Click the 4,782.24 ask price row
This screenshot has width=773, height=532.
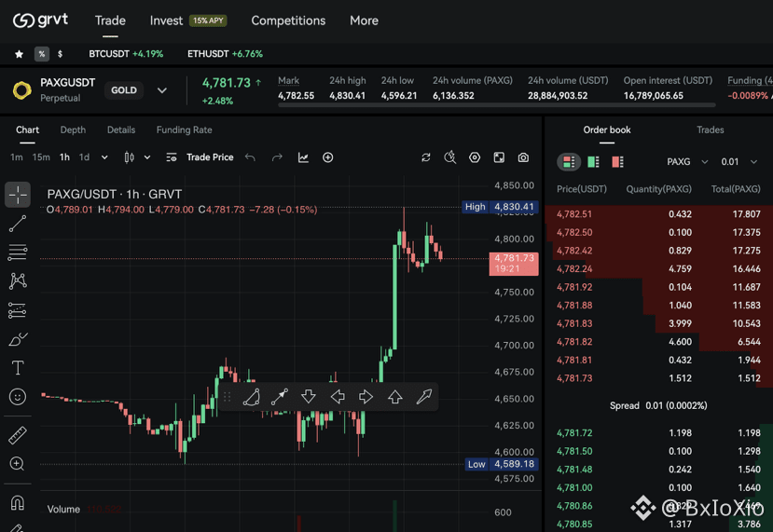click(658, 269)
